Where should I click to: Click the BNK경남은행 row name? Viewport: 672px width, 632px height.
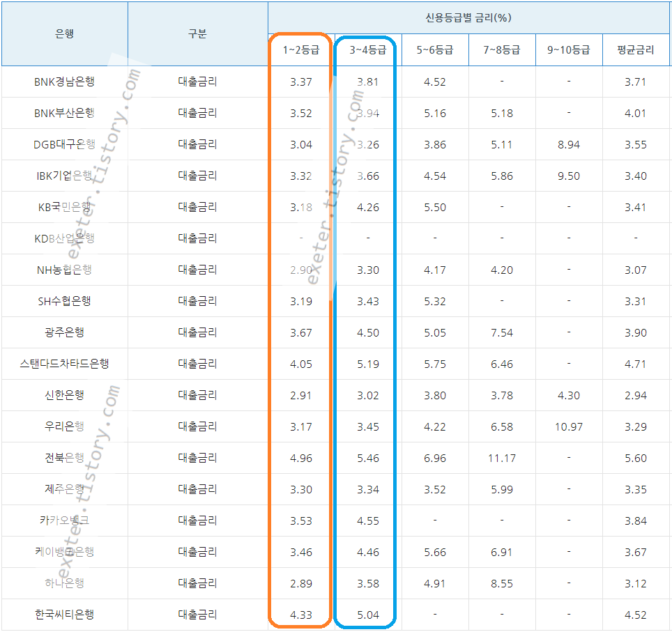coord(64,82)
